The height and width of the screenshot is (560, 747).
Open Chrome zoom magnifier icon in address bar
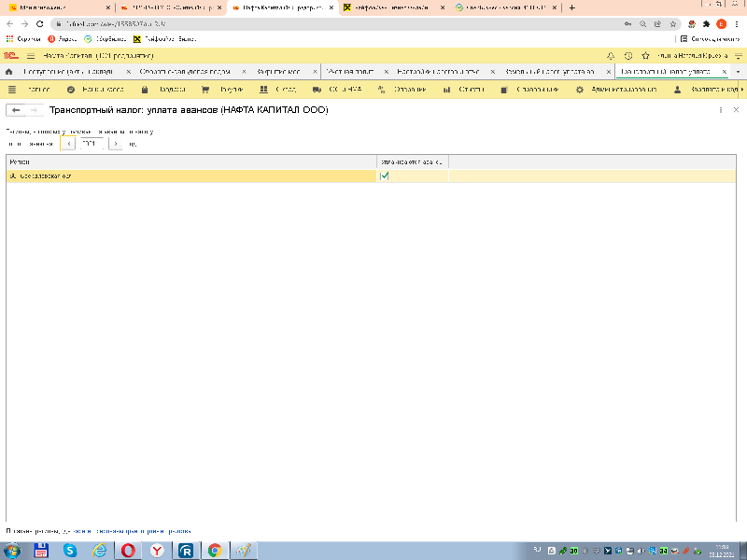pos(642,24)
